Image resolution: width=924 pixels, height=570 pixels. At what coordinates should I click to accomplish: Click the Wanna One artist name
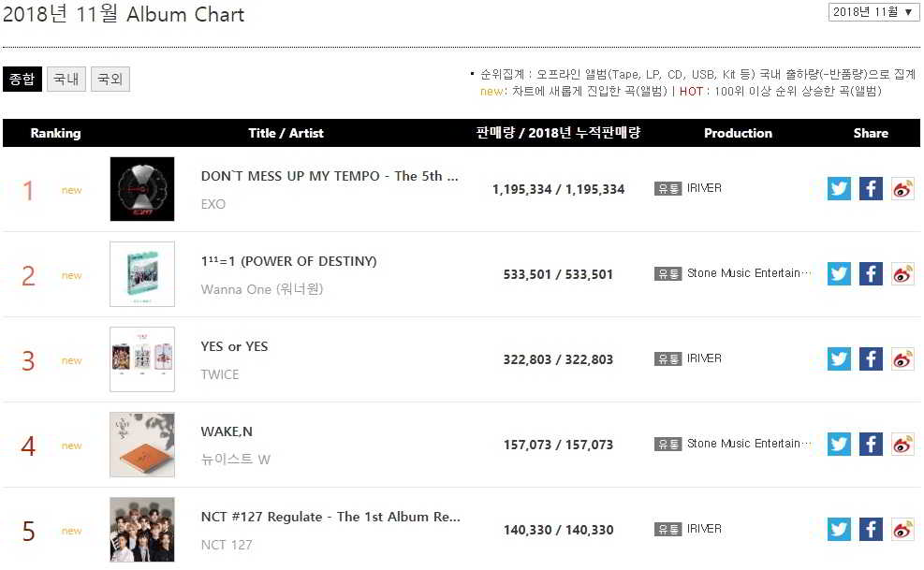tap(261, 289)
